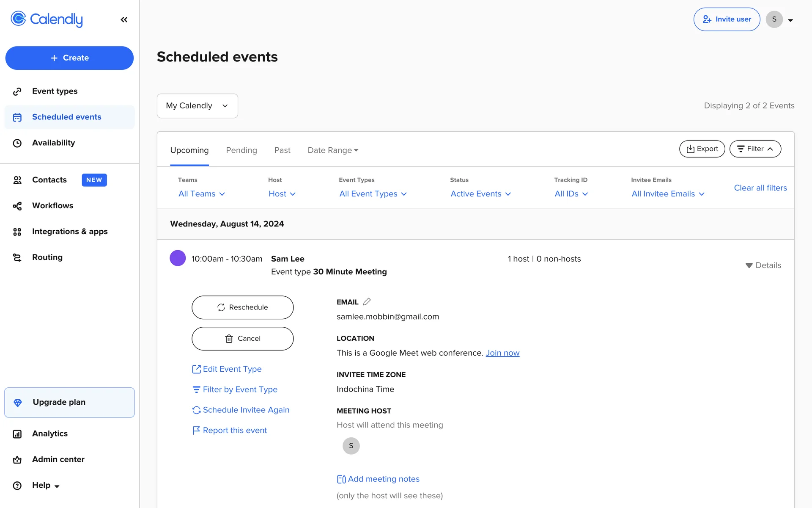Viewport: 812px width, 508px height.
Task: Expand the My Calendly dropdown
Action: [197, 106]
